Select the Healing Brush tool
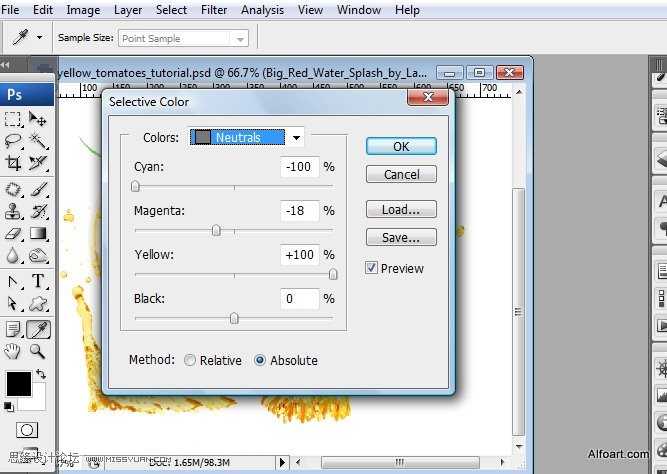Image resolution: width=667 pixels, height=474 pixels. 13,189
